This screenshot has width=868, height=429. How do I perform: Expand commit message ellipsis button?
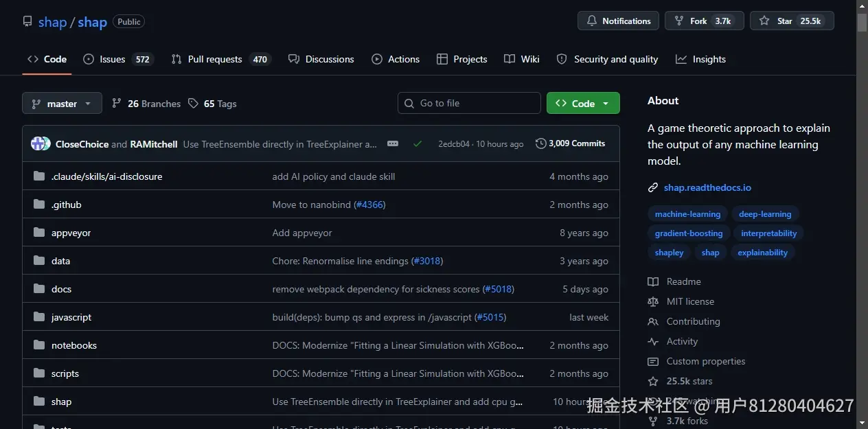(393, 143)
